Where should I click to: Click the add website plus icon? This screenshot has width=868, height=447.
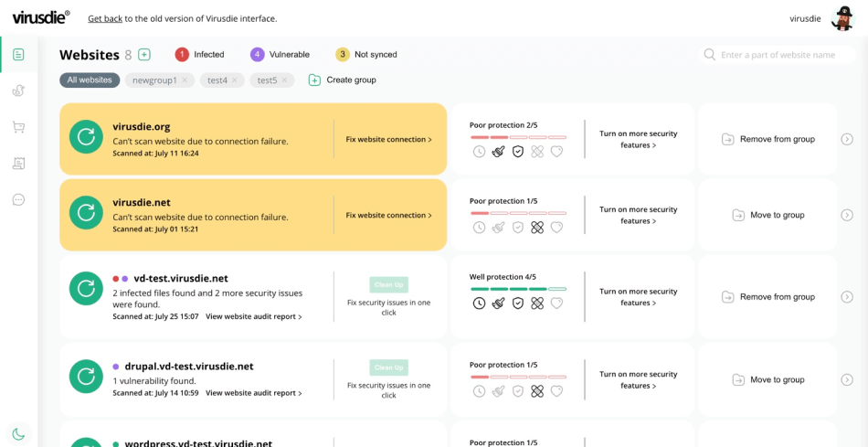(x=144, y=54)
